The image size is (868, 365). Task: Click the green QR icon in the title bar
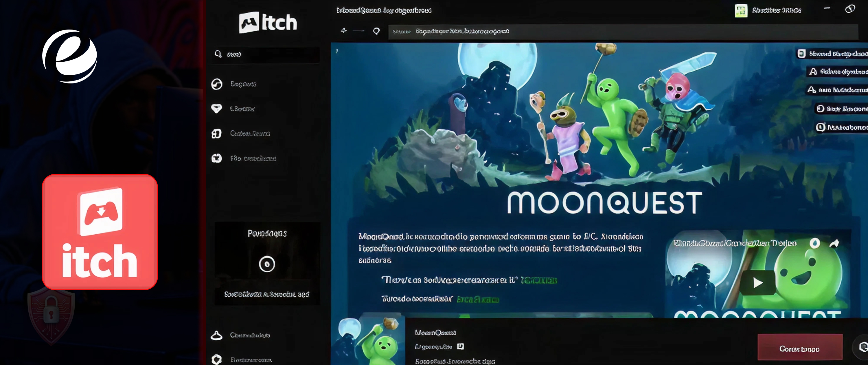tap(741, 10)
